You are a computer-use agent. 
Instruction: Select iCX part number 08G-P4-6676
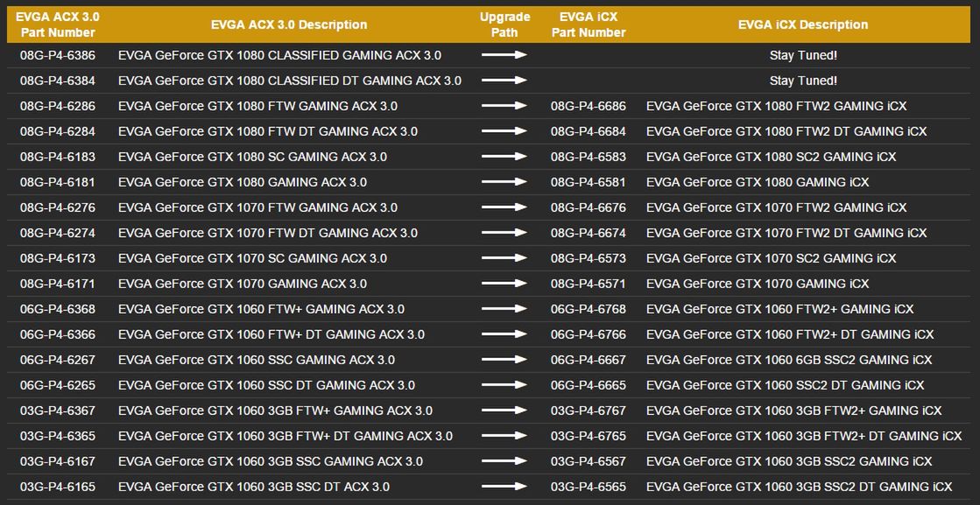click(x=589, y=207)
